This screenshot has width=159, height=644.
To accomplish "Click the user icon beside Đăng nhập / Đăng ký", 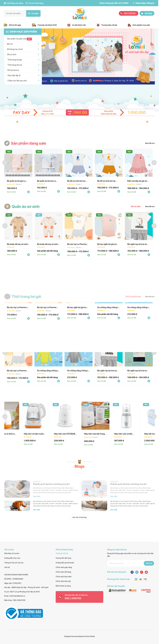I will tap(133, 3).
